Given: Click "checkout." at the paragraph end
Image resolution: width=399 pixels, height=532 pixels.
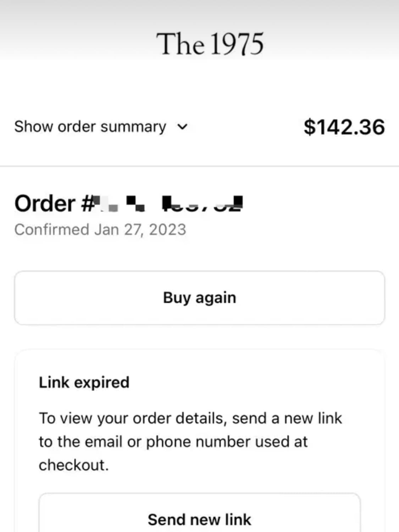Looking at the screenshot, I should [73, 465].
